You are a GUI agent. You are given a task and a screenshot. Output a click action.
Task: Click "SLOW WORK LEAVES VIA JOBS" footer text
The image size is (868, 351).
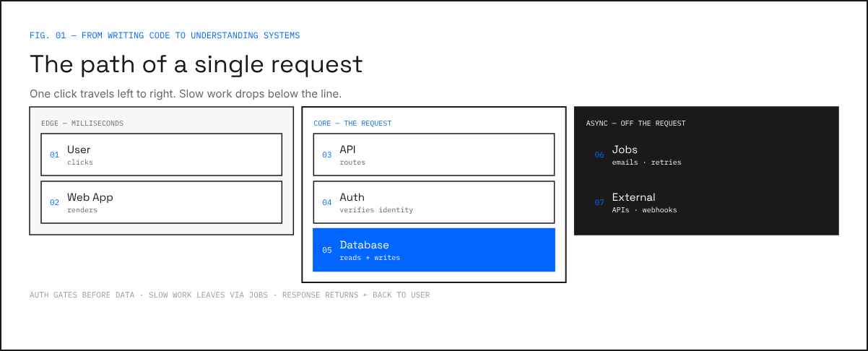tap(208, 295)
